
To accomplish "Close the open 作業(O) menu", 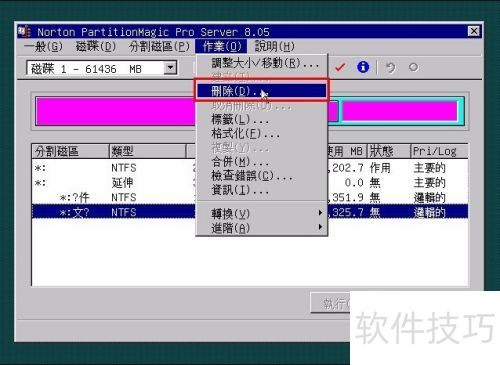I will pyautogui.click(x=221, y=46).
